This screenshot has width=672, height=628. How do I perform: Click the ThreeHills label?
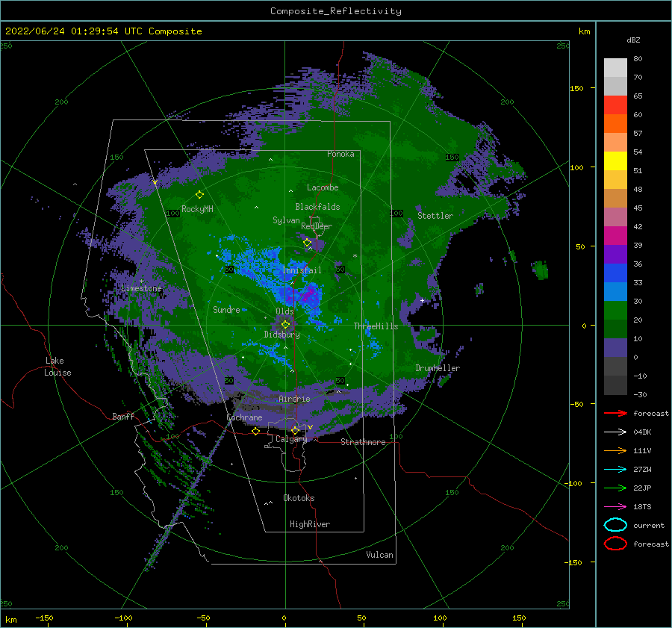point(376,326)
